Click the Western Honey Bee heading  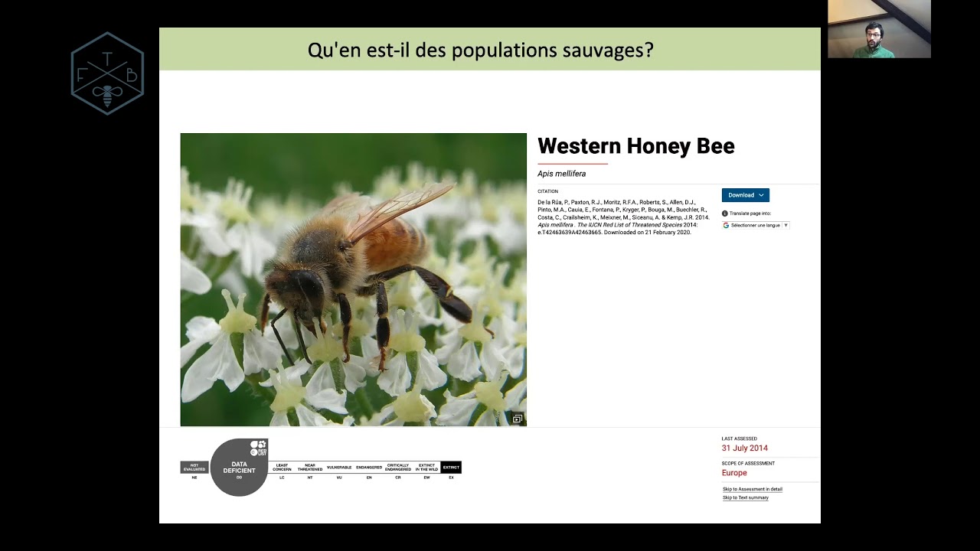point(636,146)
